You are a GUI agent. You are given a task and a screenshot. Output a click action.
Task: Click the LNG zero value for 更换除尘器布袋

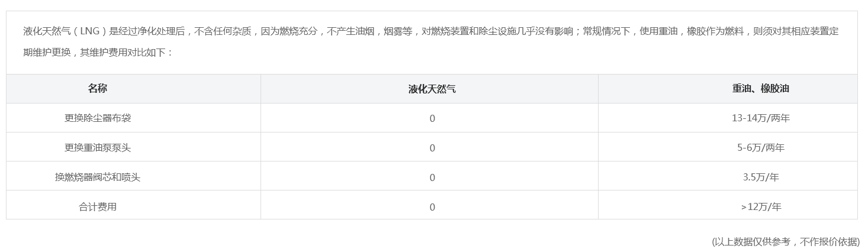point(432,118)
